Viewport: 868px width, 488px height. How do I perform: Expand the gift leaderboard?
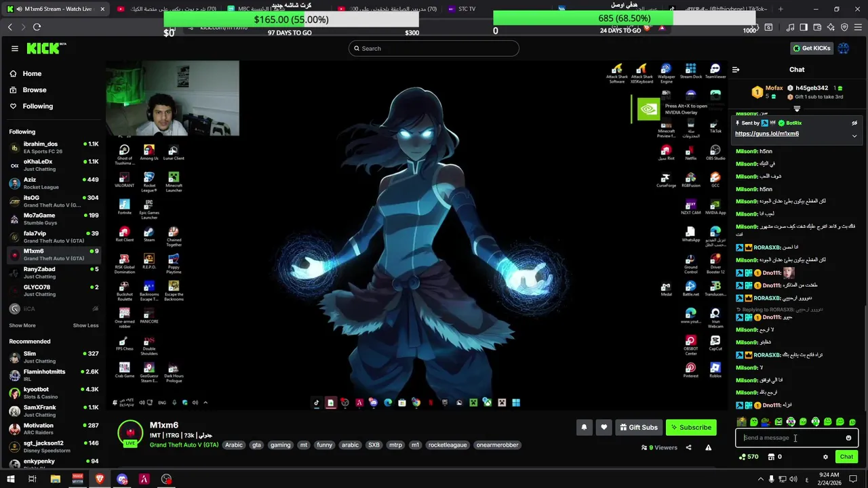point(797,108)
